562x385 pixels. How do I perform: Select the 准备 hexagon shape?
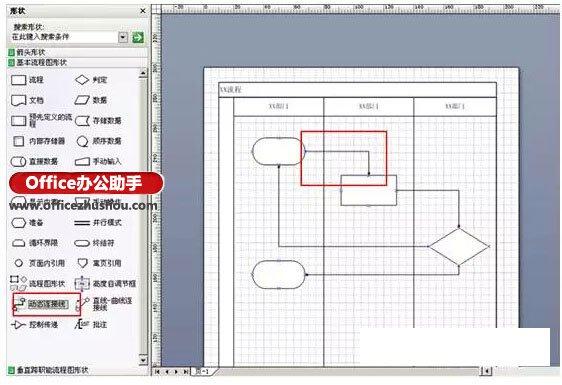pyautogui.click(x=27, y=223)
